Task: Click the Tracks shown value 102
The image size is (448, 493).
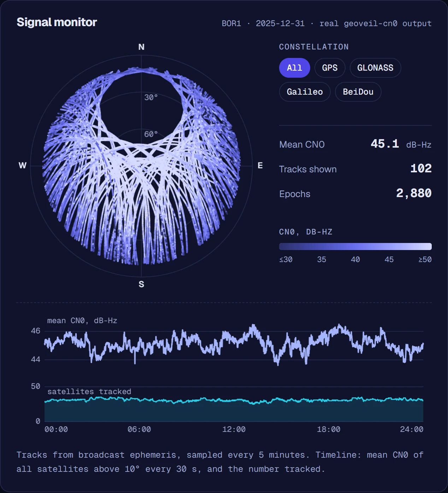Action: tap(421, 168)
